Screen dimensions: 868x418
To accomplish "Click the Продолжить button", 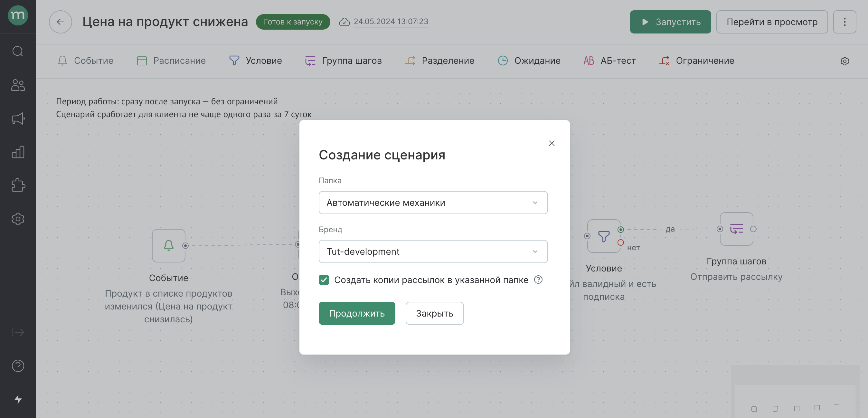I will (357, 313).
